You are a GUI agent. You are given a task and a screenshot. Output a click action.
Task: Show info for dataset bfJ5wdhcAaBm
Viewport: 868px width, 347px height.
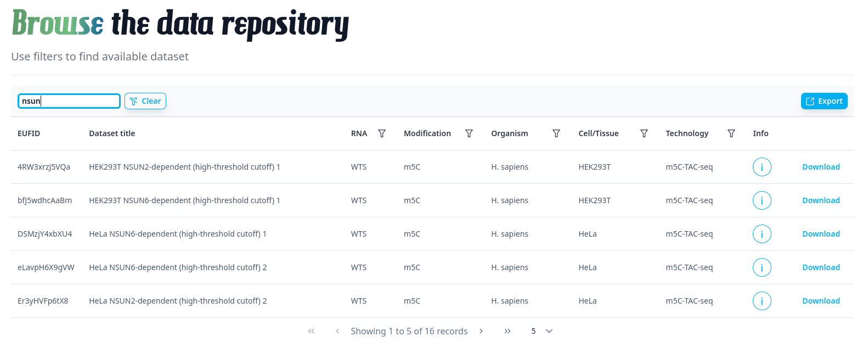click(762, 200)
